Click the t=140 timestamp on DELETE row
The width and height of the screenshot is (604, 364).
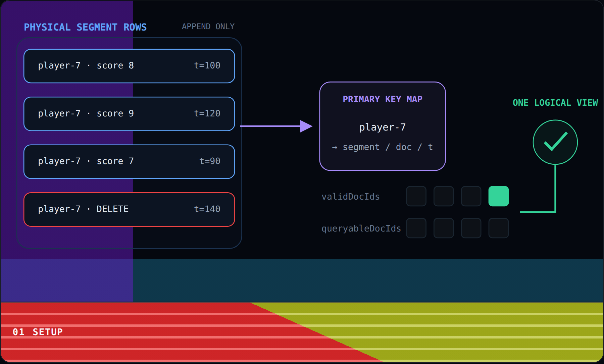[207, 209]
